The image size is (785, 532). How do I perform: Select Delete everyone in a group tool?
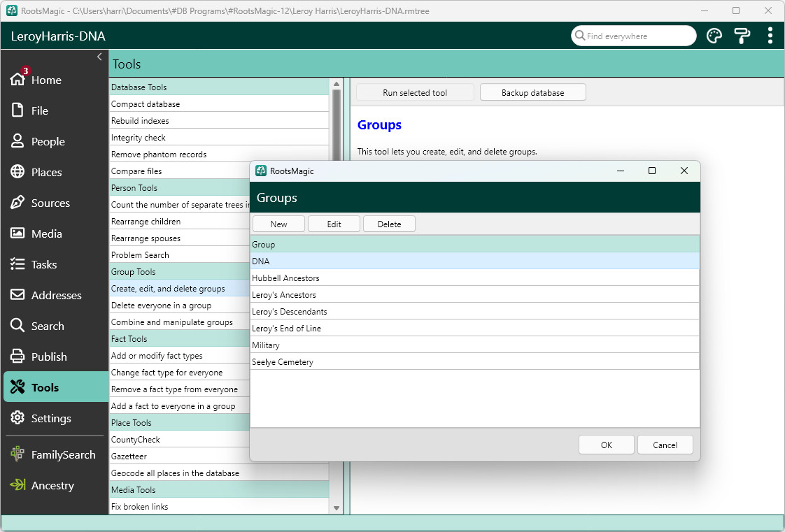point(180,305)
